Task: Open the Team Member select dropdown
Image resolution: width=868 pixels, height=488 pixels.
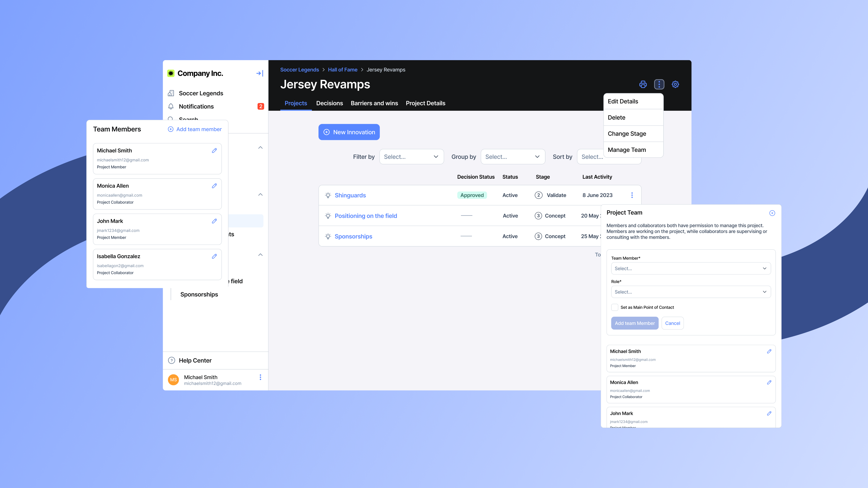Action: tap(690, 268)
